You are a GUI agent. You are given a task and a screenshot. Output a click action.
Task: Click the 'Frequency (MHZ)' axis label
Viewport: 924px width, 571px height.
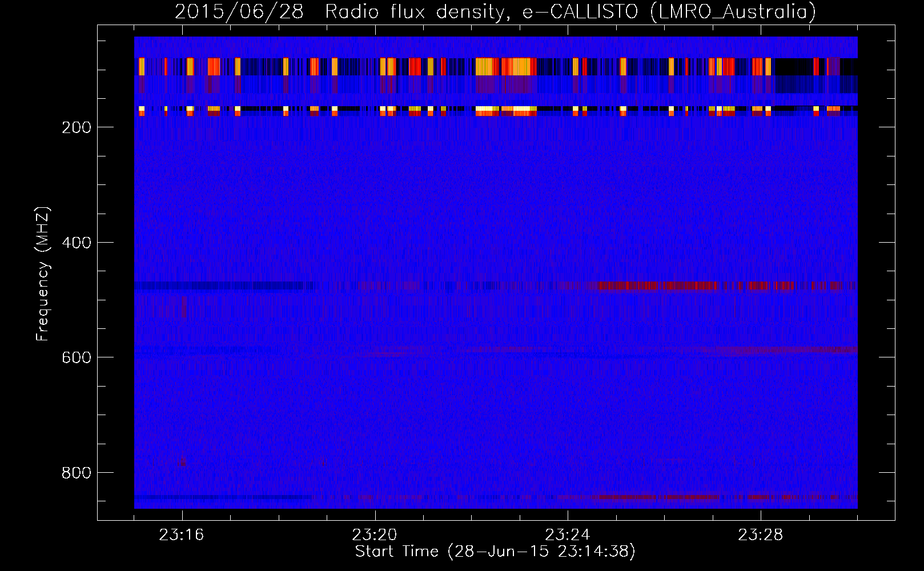click(43, 274)
